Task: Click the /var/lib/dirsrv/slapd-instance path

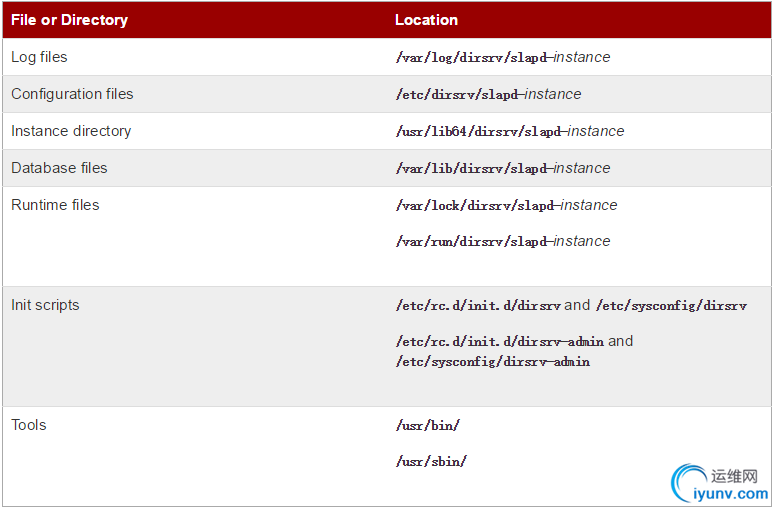Action: (x=503, y=168)
